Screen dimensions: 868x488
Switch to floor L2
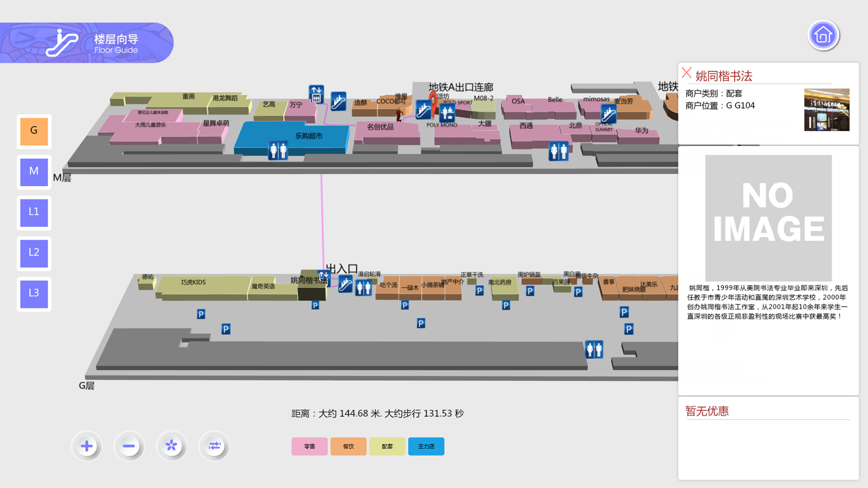pyautogui.click(x=34, y=253)
